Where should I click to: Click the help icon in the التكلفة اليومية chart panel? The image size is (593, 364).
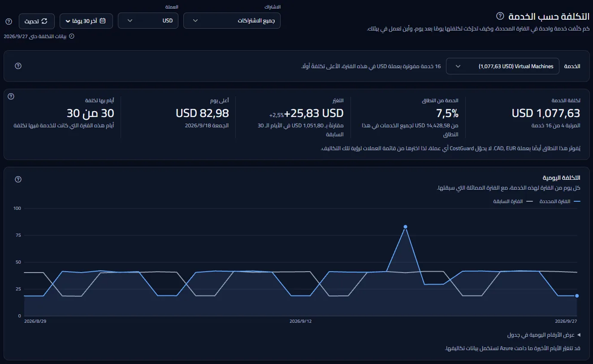pos(18,179)
